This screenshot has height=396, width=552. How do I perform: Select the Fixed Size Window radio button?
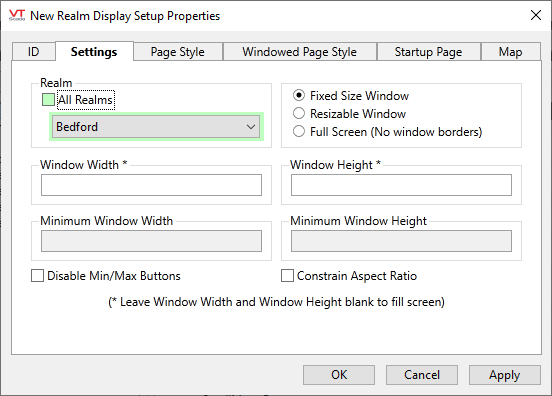tap(299, 95)
